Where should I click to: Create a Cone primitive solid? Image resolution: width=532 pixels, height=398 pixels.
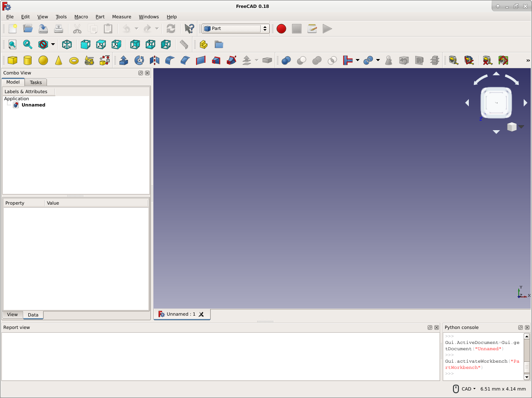pyautogui.click(x=59, y=60)
